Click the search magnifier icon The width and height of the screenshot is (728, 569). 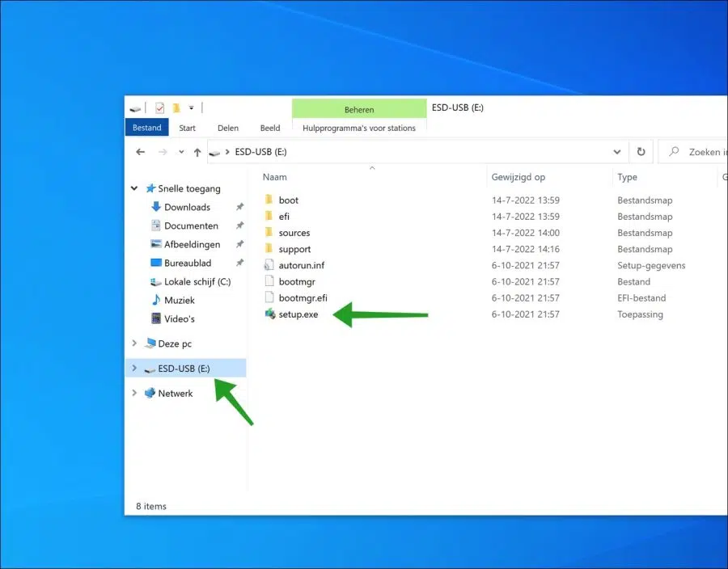(x=674, y=152)
